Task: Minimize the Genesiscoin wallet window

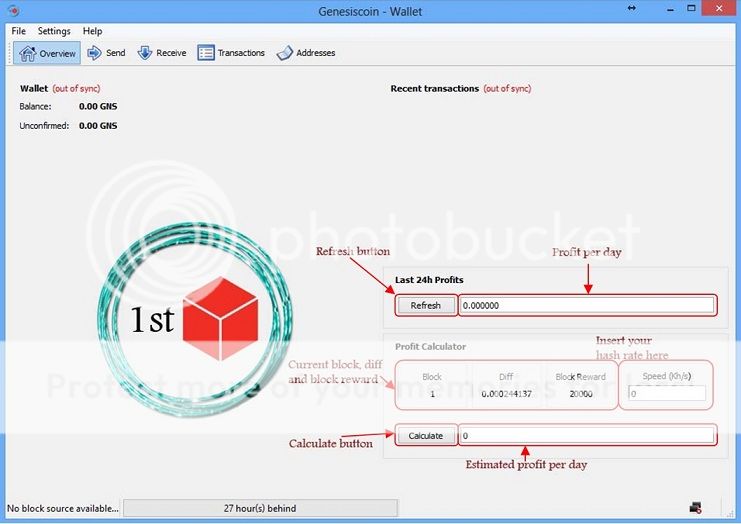Action: pyautogui.click(x=670, y=9)
